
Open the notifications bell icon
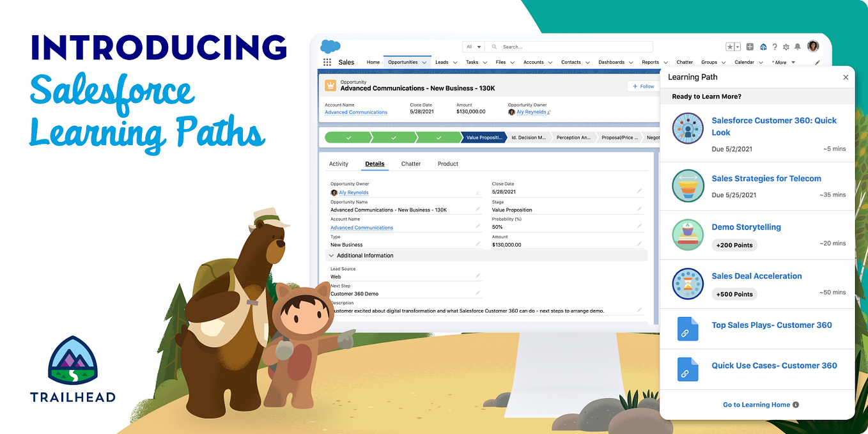798,47
